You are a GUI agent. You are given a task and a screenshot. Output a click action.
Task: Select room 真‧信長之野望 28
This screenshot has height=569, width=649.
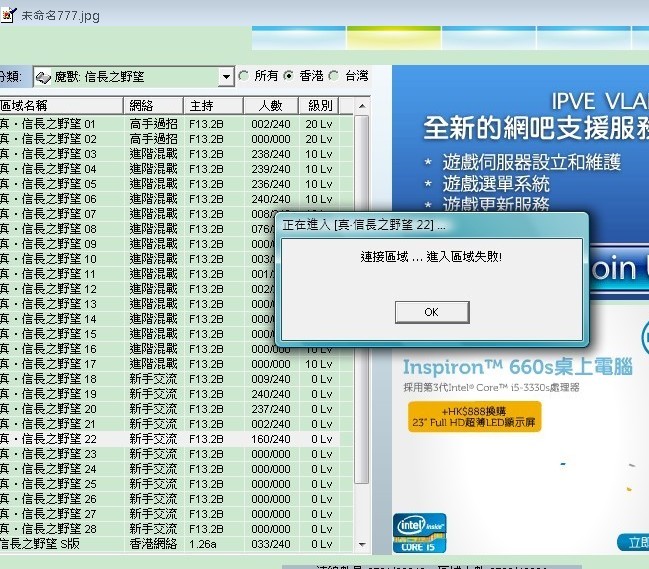(170, 529)
